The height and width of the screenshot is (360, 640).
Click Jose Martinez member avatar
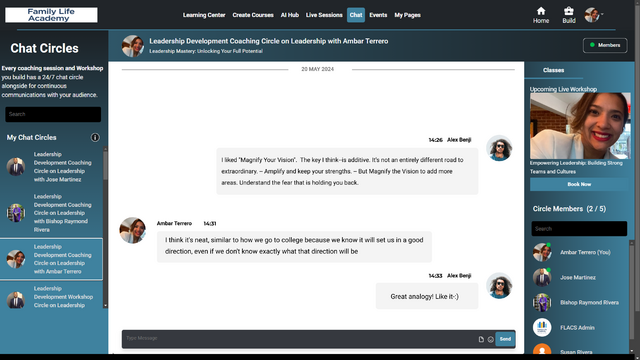542,278
